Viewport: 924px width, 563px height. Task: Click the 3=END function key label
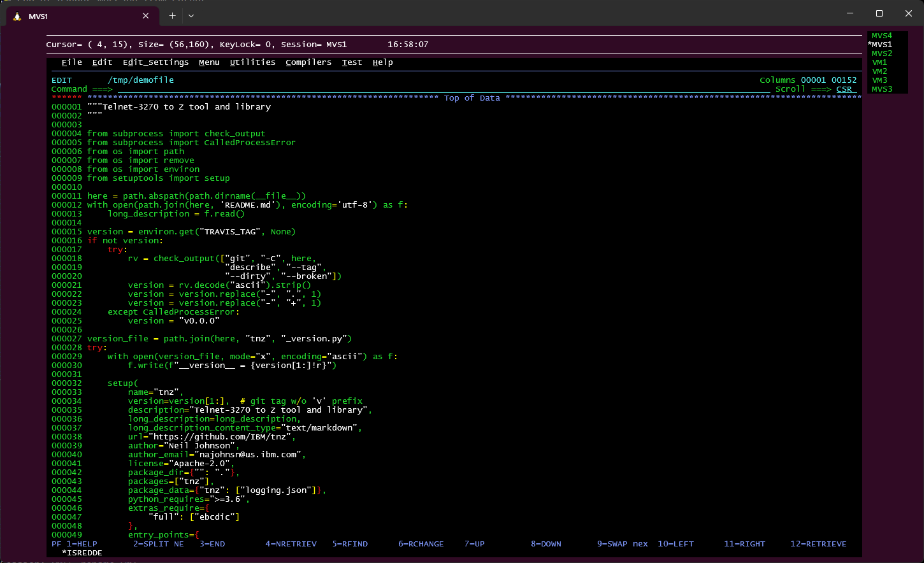[x=212, y=544]
